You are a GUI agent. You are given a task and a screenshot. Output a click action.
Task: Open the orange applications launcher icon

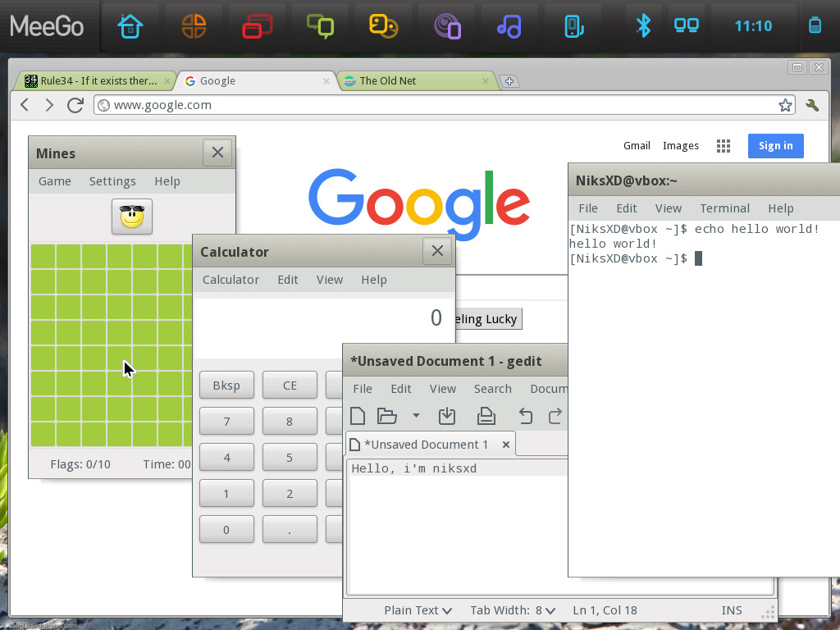coord(194,26)
